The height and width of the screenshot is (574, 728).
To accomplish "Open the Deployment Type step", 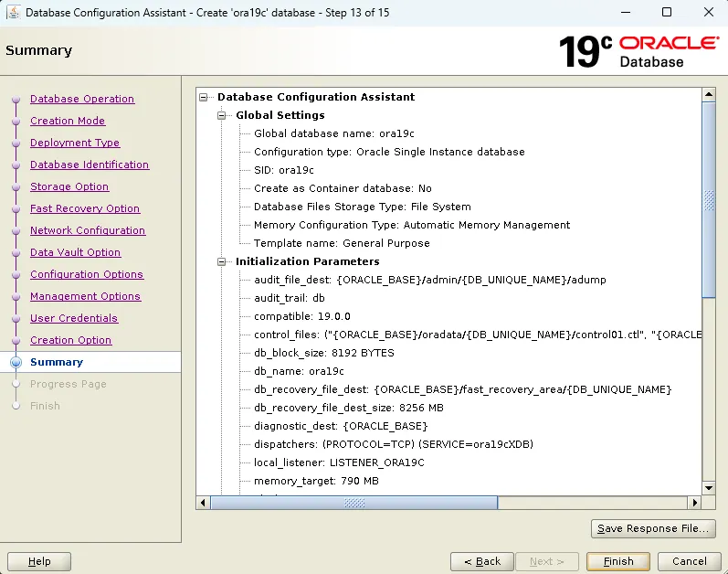I will click(75, 143).
